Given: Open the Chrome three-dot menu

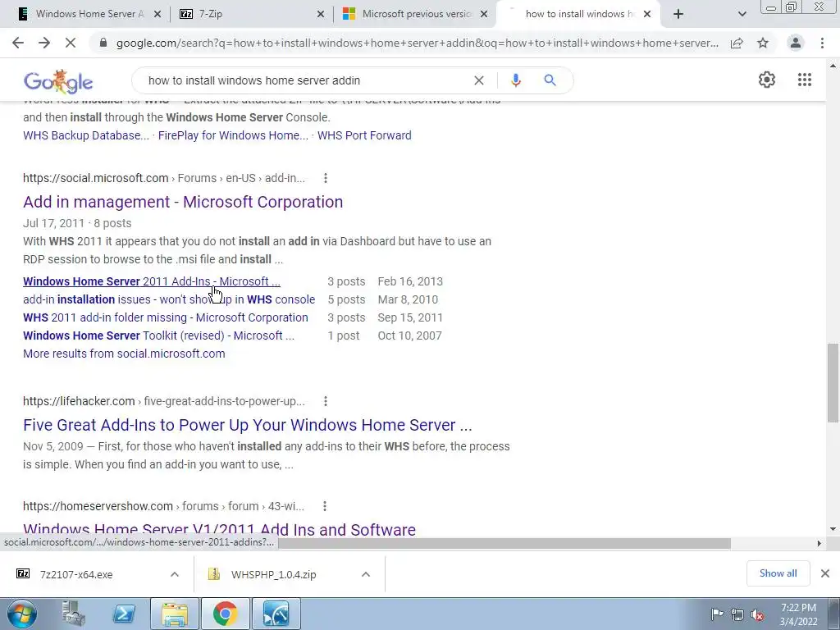Looking at the screenshot, I should coord(822,43).
